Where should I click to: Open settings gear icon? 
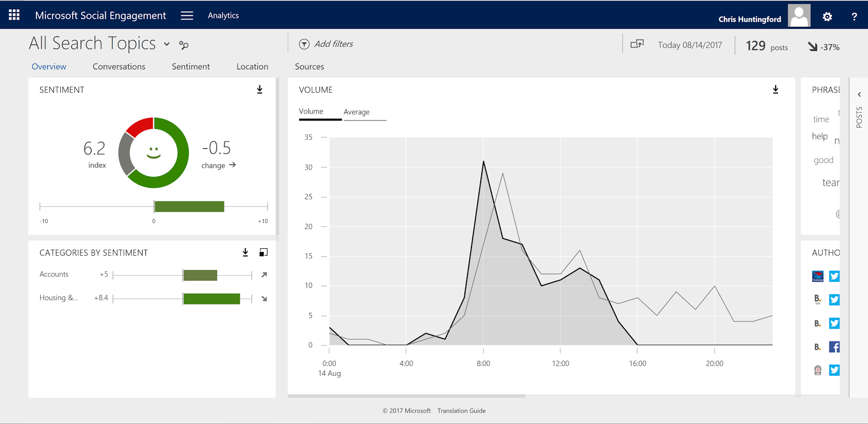tap(827, 17)
